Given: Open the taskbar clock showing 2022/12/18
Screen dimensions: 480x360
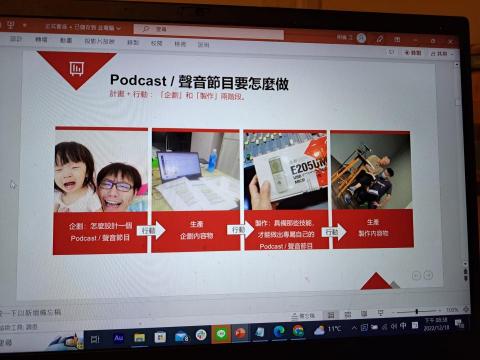Looking at the screenshot, I should 436,324.
